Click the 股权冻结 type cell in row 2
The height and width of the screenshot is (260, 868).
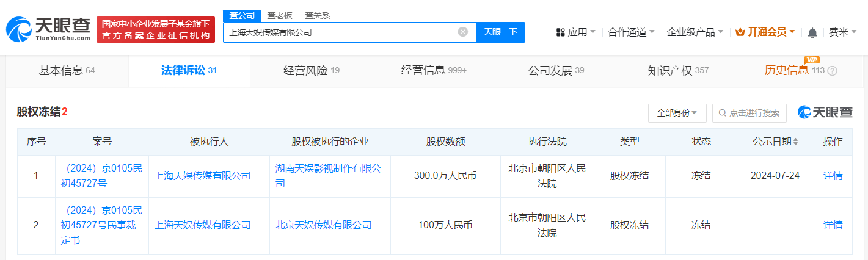pos(629,225)
